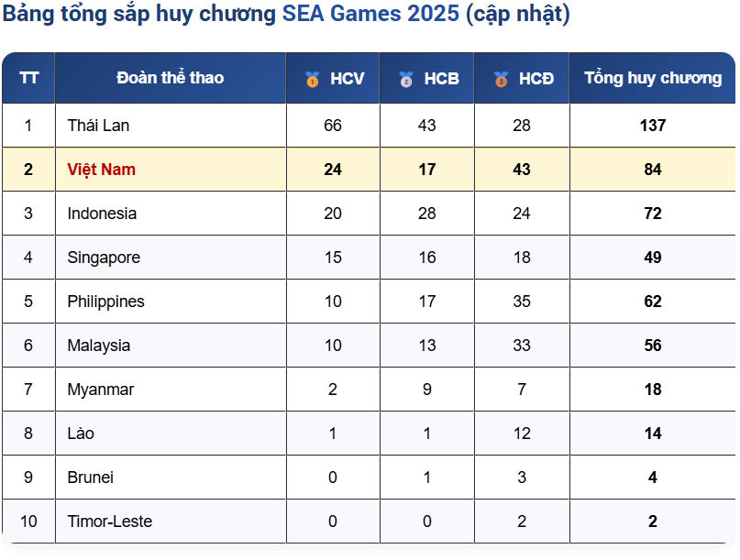740x560 pixels.
Task: Click the HCĐ column header label
Action: 536,79
